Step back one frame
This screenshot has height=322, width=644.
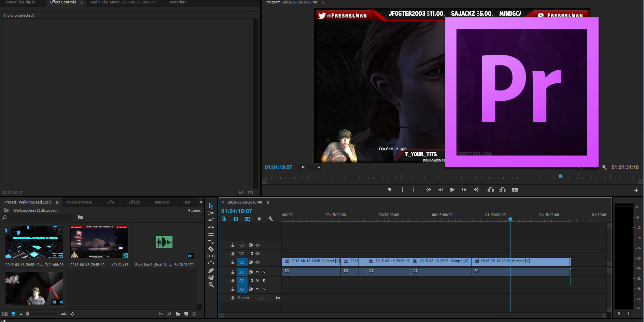coord(440,190)
